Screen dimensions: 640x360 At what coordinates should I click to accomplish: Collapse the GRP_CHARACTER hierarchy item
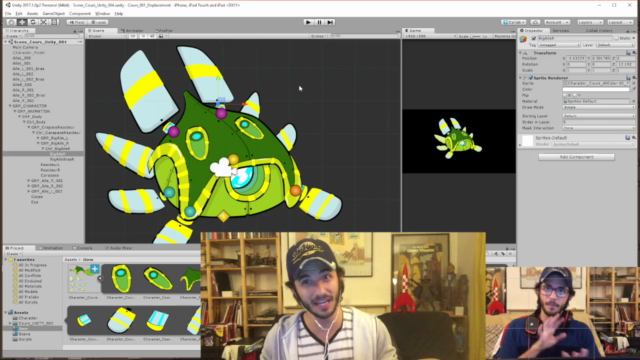10,106
